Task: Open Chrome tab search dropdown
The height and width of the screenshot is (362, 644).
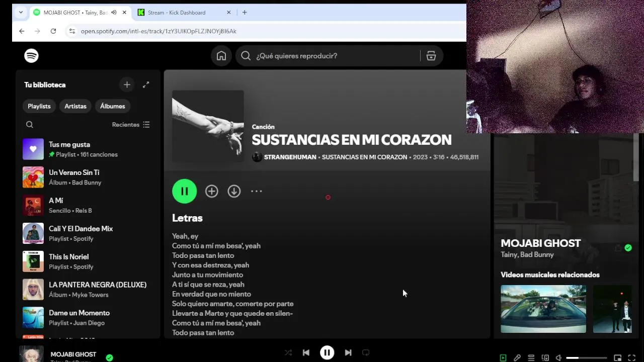Action: [21, 13]
